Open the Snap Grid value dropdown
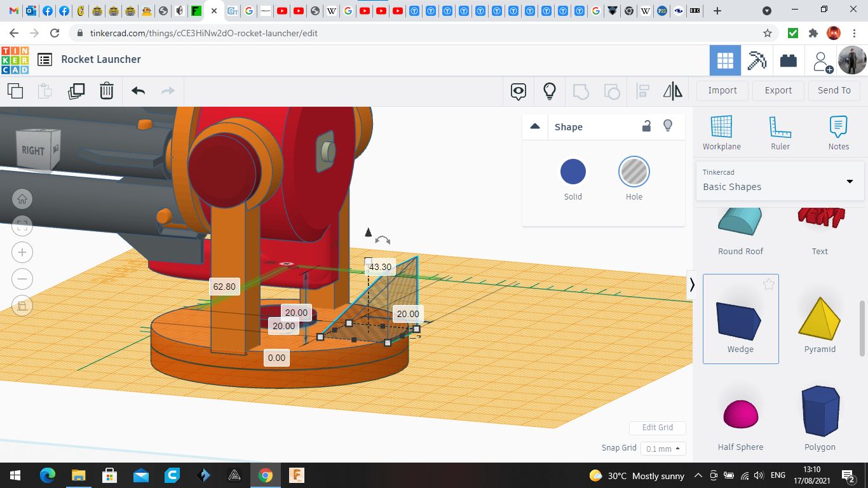The image size is (868, 488). [x=663, y=449]
